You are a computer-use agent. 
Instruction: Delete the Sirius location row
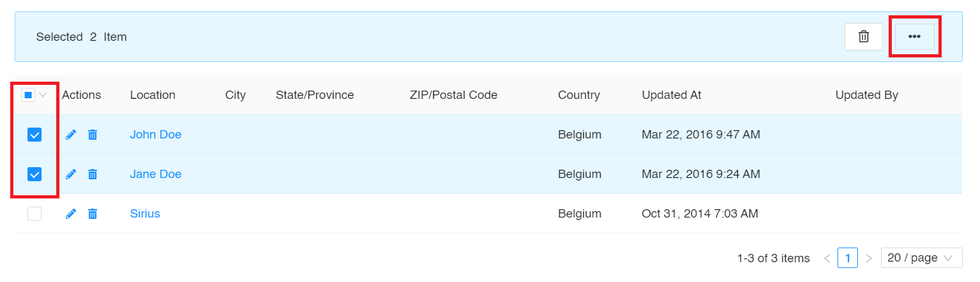(x=93, y=214)
